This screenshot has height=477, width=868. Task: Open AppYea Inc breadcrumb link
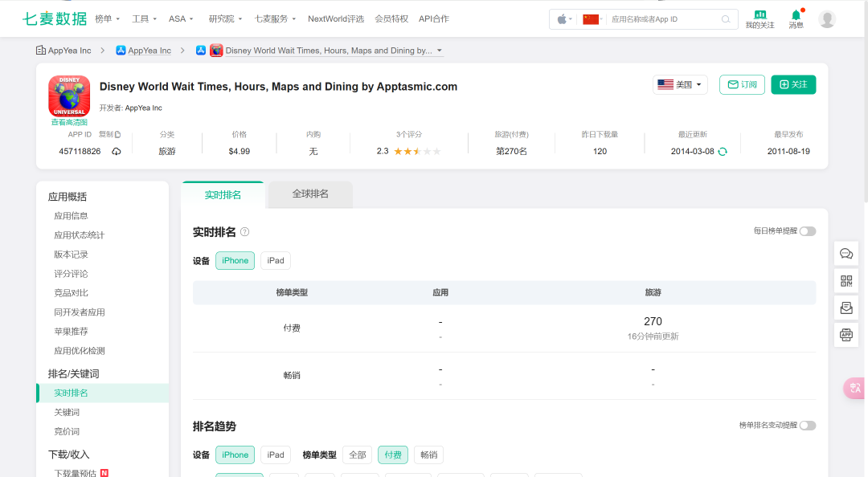[x=149, y=51]
